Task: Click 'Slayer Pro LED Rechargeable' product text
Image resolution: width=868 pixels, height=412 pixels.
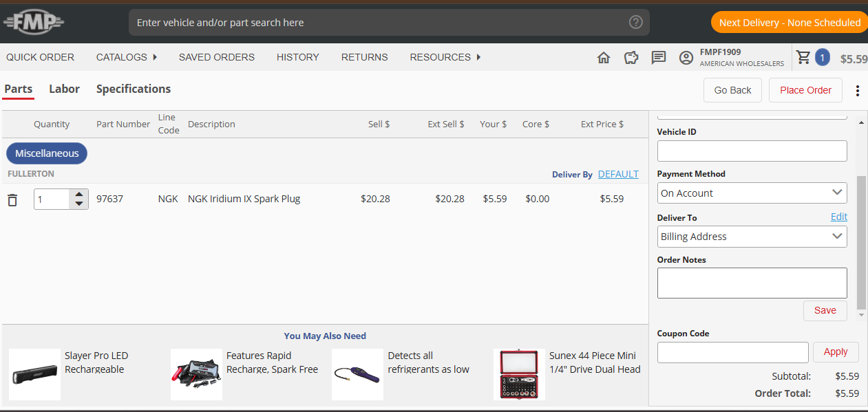Action: coord(96,362)
